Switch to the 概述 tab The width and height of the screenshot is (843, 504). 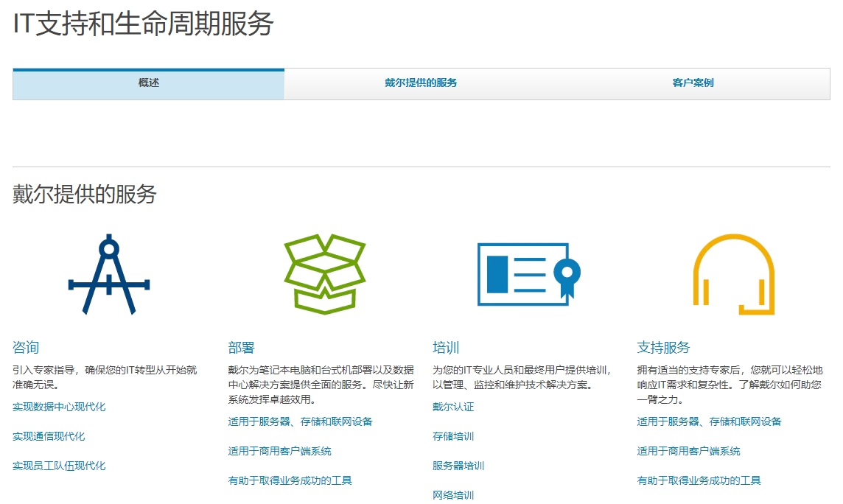pos(147,83)
